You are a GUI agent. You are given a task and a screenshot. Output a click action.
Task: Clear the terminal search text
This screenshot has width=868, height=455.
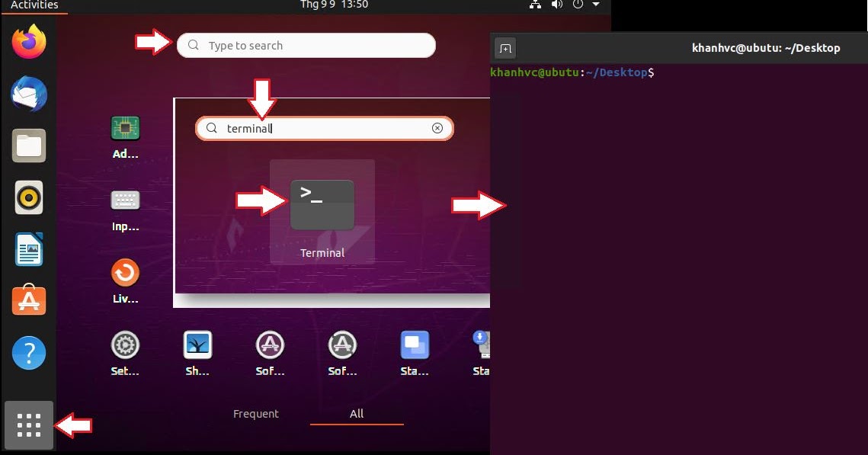437,128
